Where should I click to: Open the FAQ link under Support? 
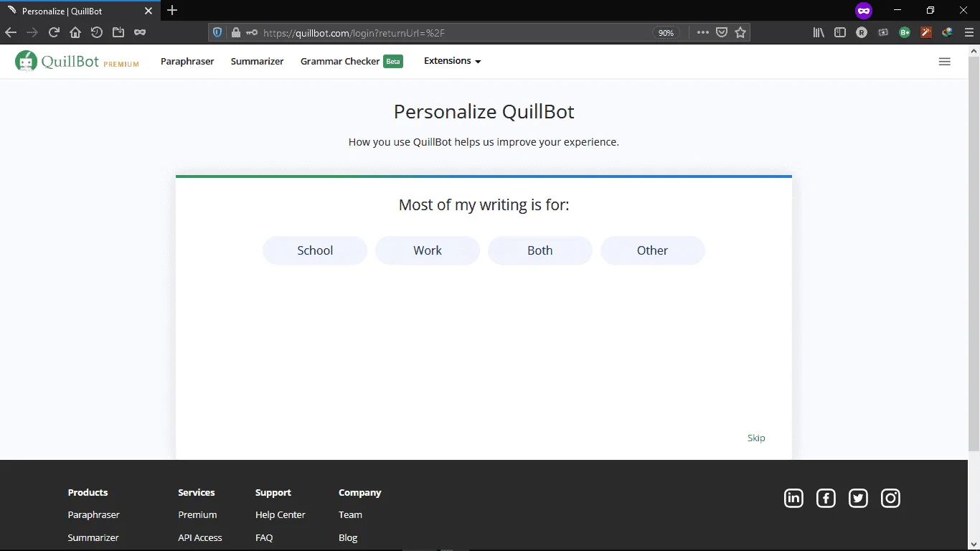click(x=264, y=537)
